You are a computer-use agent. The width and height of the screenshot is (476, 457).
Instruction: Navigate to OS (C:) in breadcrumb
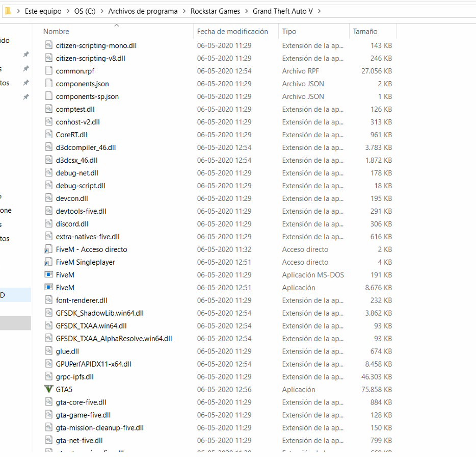85,11
